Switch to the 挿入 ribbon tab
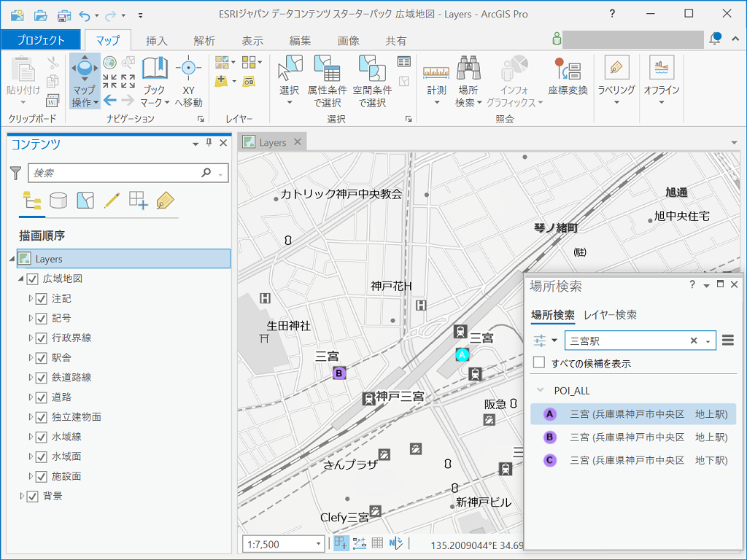The width and height of the screenshot is (747, 560). (156, 41)
